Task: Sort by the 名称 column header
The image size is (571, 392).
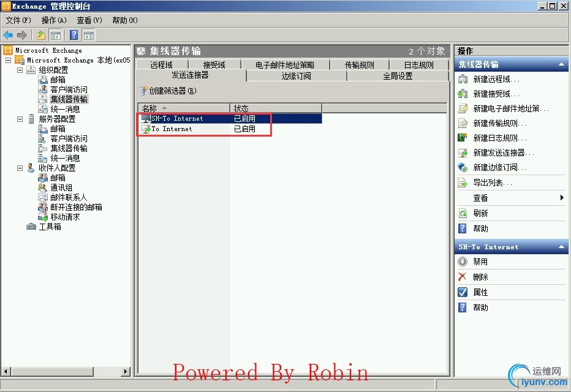Action: coord(184,108)
